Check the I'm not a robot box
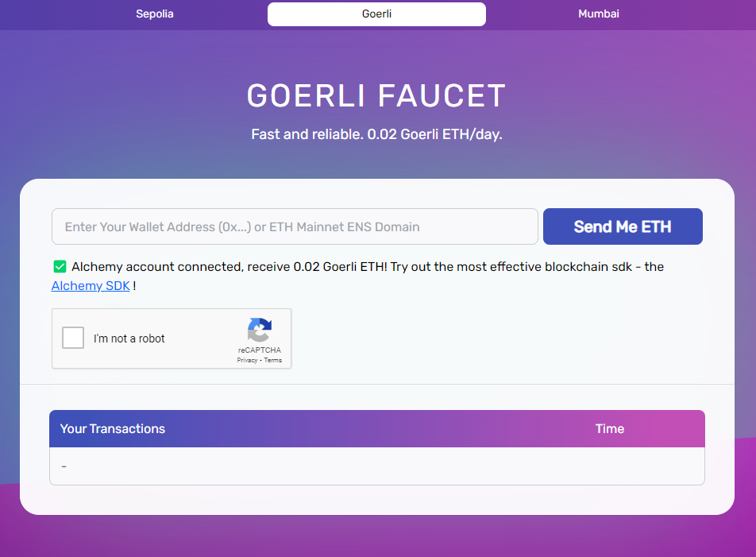756x557 pixels. pos(73,338)
